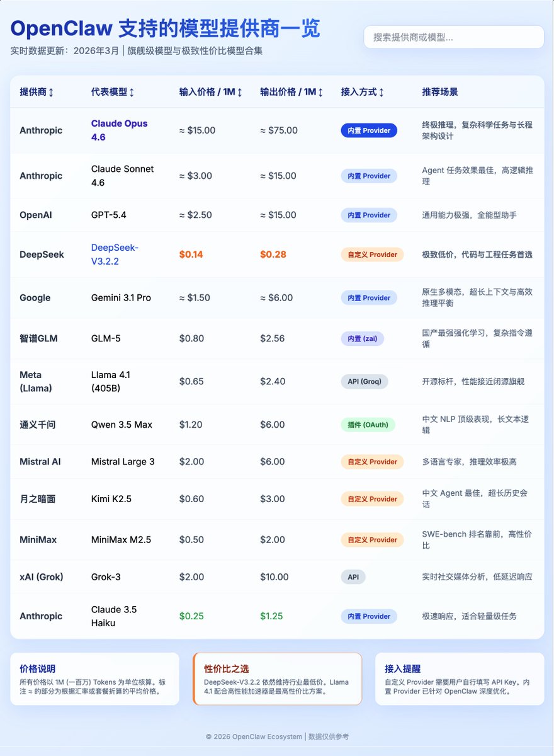
Task: Sort by the 接入方式 column header
Action: (363, 92)
